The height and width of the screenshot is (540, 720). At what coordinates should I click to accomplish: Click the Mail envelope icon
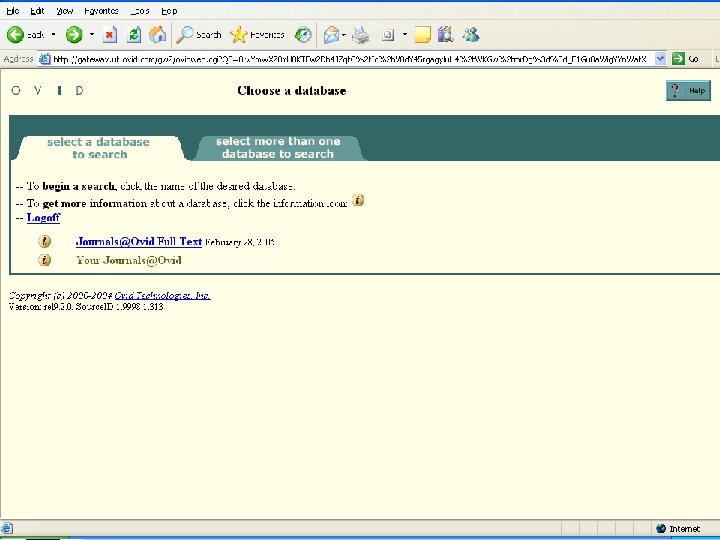point(331,34)
